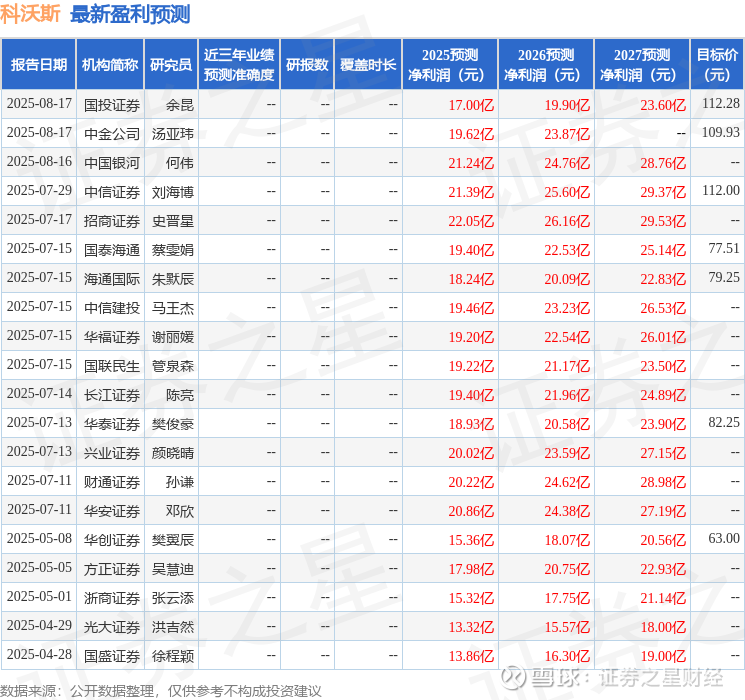Click analyst name 洪吉然

click(x=172, y=626)
